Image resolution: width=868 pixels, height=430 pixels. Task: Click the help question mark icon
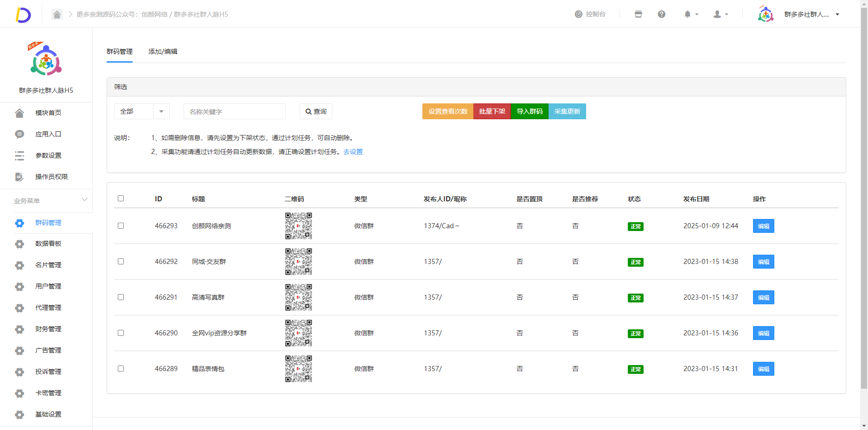(661, 14)
